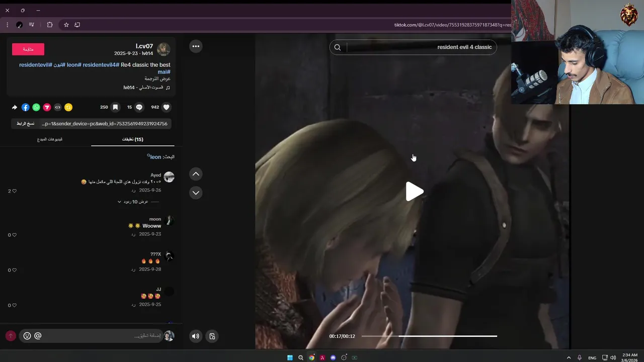Image resolution: width=644 pixels, height=362 pixels.
Task: Click the leon search suggestion link
Action: click(155, 157)
